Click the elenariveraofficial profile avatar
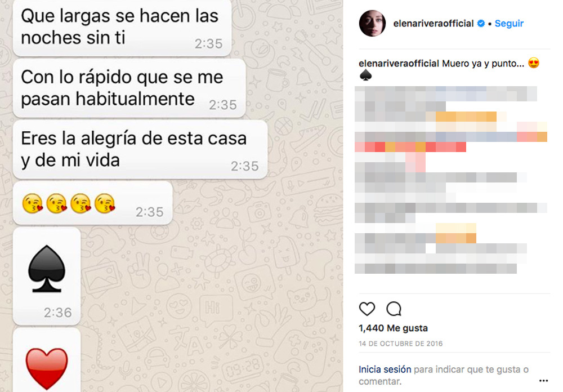563x392 pixels. (372, 23)
